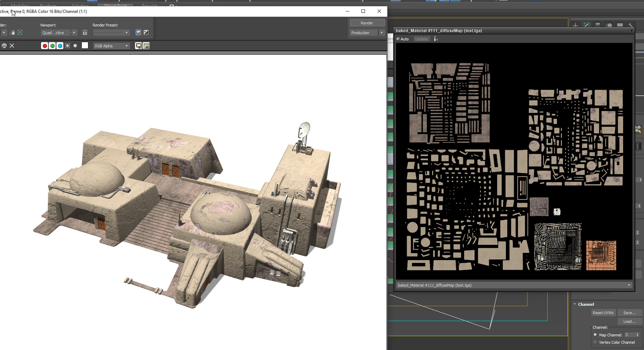Click the Load... button in Channel rollout

click(630, 321)
